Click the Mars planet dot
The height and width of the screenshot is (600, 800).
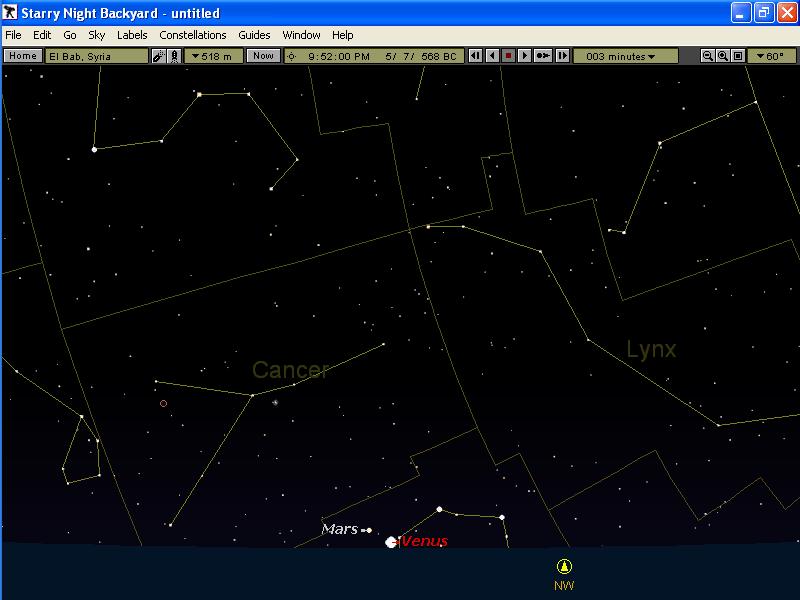point(369,531)
